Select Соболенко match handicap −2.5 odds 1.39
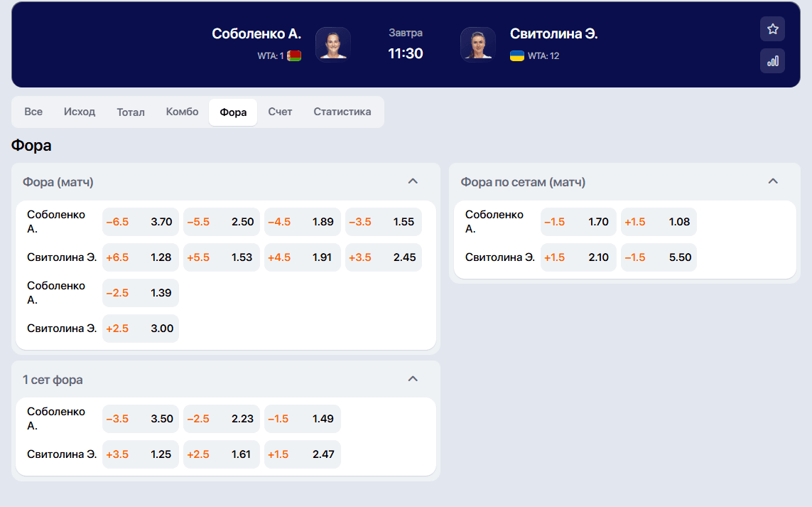This screenshot has height=507, width=812. point(141,293)
